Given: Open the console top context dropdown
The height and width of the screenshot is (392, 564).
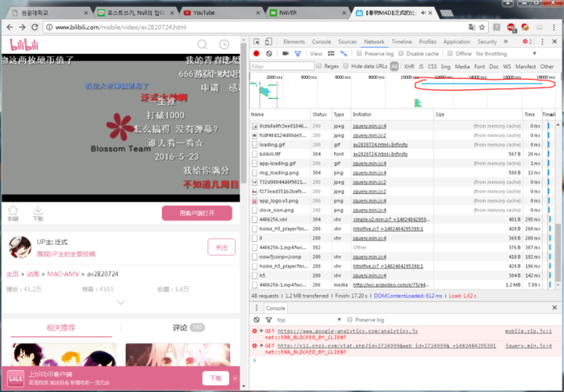Looking at the screenshot, I should (x=309, y=320).
